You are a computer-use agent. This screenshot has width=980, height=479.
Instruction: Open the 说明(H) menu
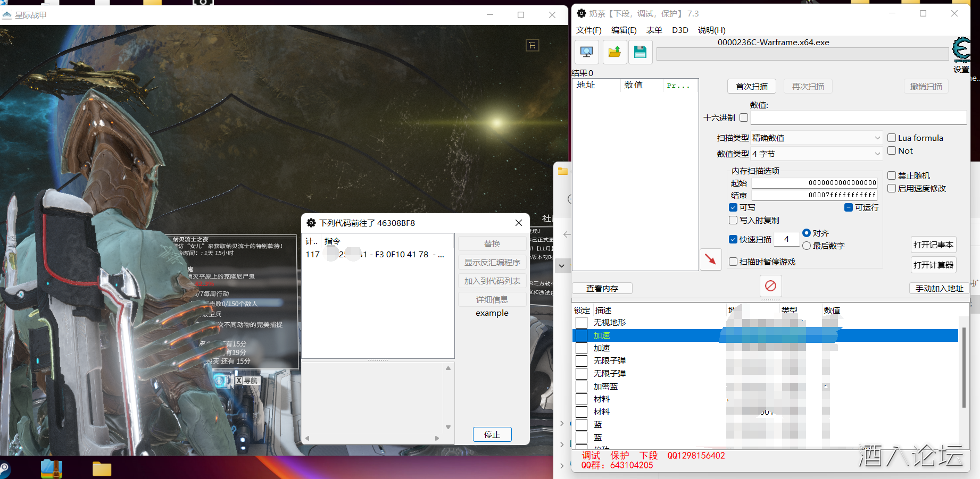point(711,30)
